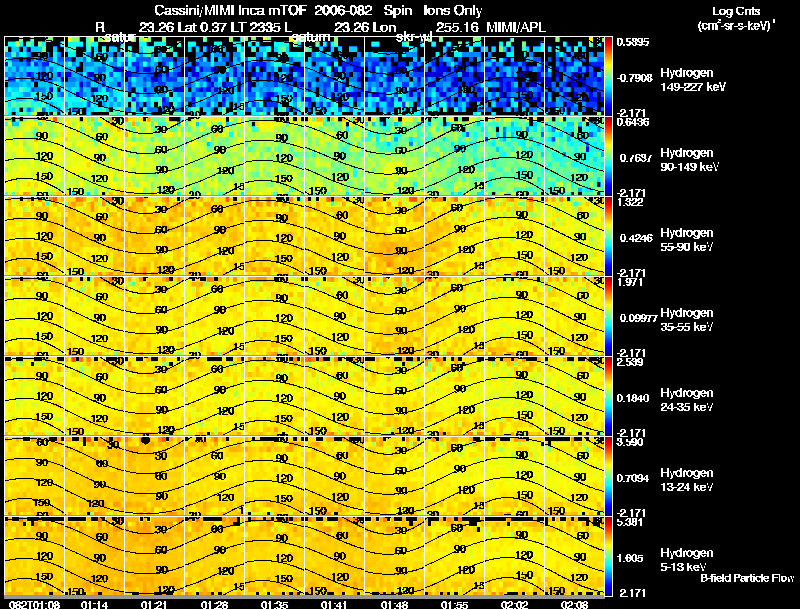The width and height of the screenshot is (800, 609).
Task: Click the 'Ions Only' text in the title
Action: [453, 11]
